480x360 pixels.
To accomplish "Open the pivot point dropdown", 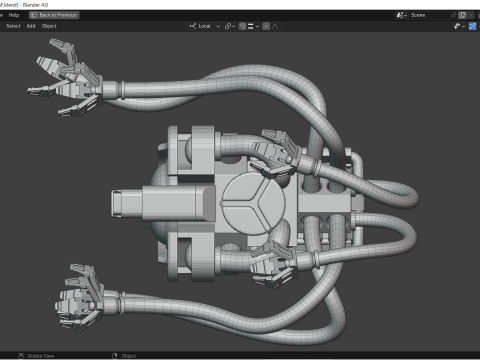I will 229,26.
